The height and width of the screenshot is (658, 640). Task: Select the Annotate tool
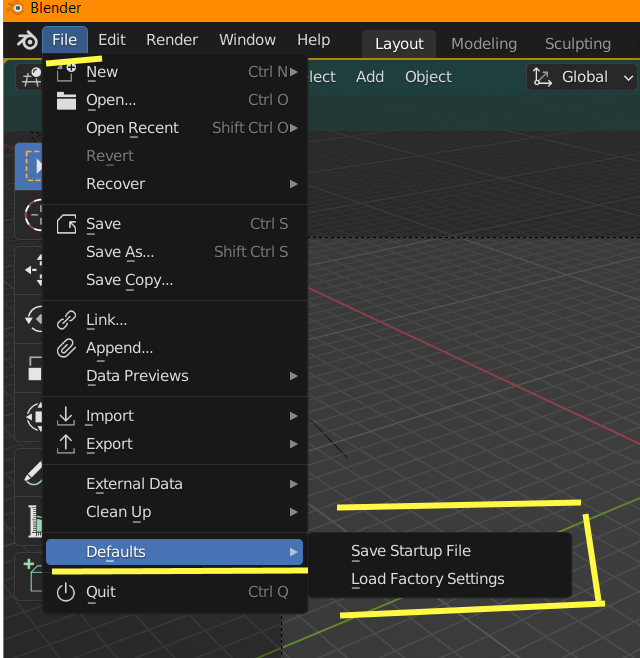click(x=29, y=473)
